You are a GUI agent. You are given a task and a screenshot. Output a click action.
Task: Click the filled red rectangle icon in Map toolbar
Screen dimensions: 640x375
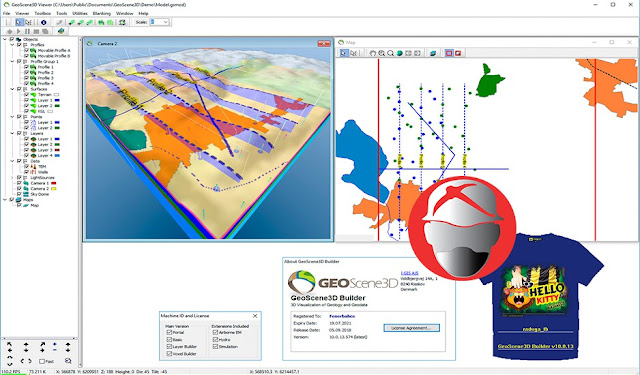(x=458, y=53)
